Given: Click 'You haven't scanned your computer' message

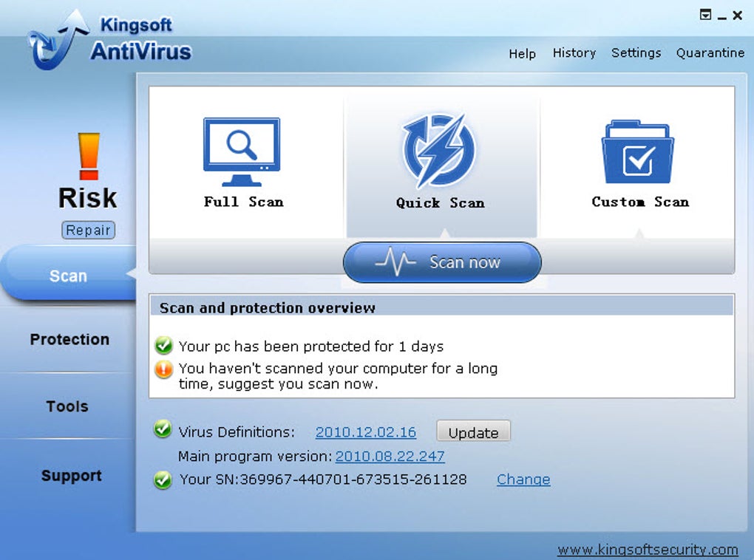Looking at the screenshot, I should [x=338, y=376].
